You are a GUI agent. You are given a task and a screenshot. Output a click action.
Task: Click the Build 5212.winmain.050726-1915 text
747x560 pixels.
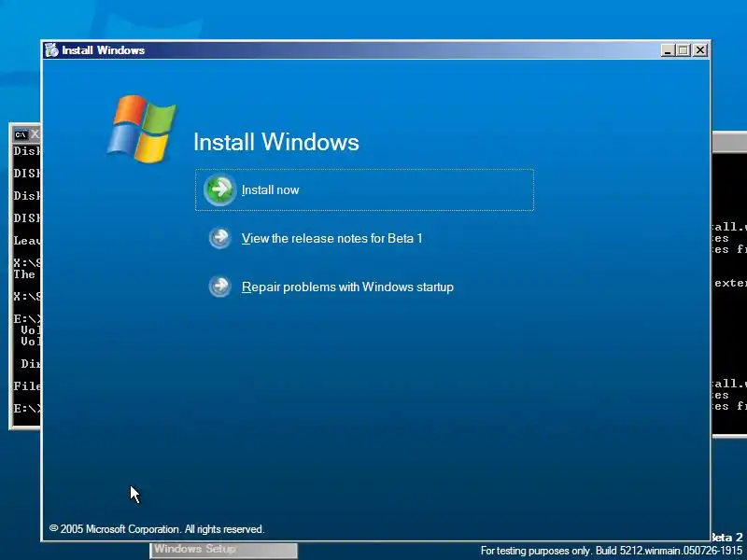click(x=669, y=551)
